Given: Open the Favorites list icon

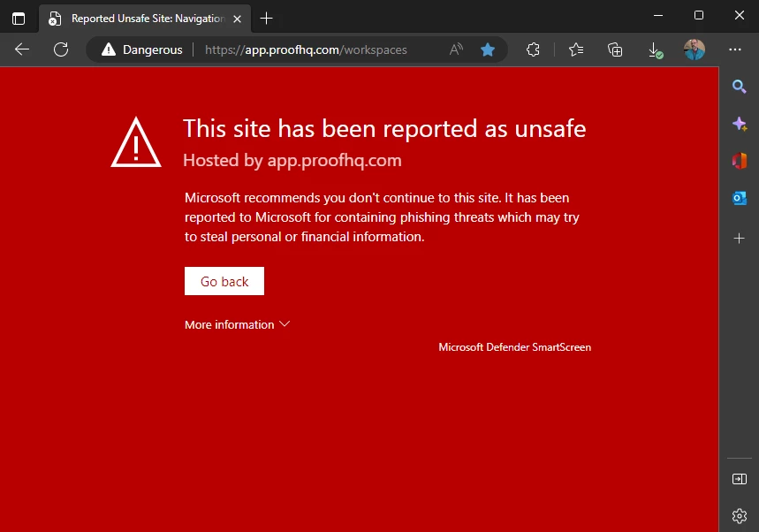Looking at the screenshot, I should tap(576, 49).
